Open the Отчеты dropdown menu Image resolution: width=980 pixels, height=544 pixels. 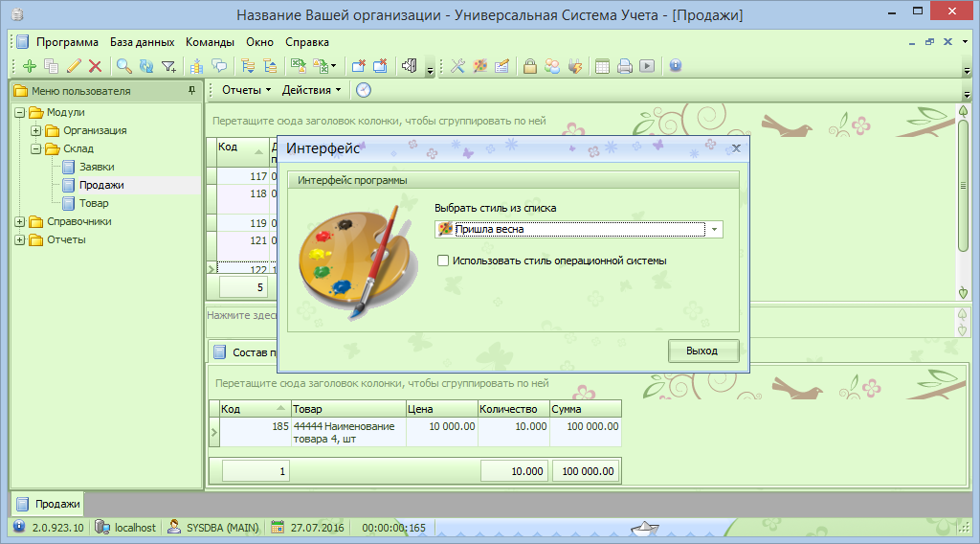(246, 90)
